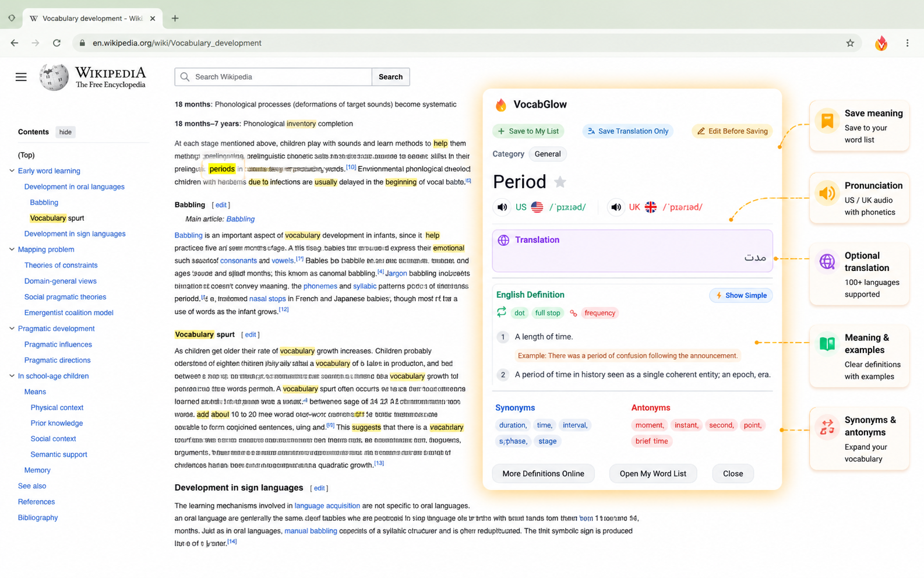The height and width of the screenshot is (578, 924).
Task: Click the VocabGlow flame logo in popup
Action: pos(501,105)
